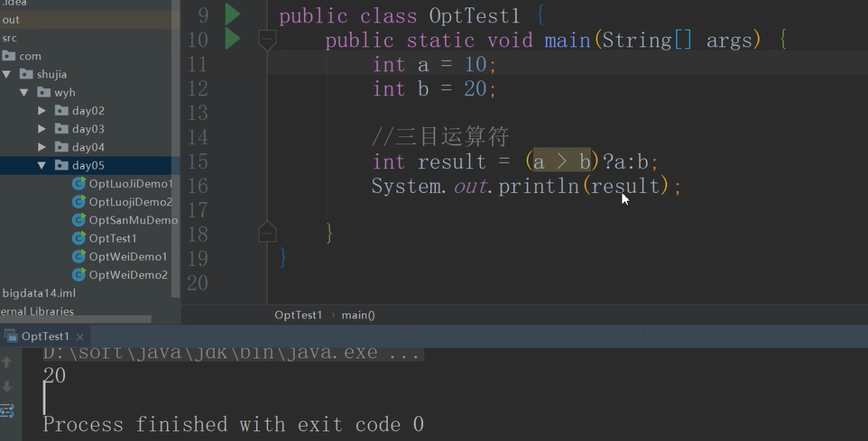Click the day05 folder icon

(x=61, y=165)
